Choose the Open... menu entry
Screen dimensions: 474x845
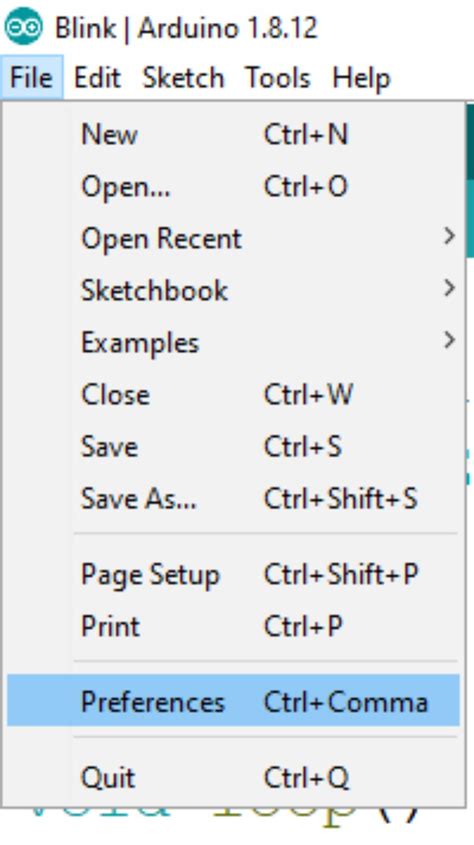(233, 186)
